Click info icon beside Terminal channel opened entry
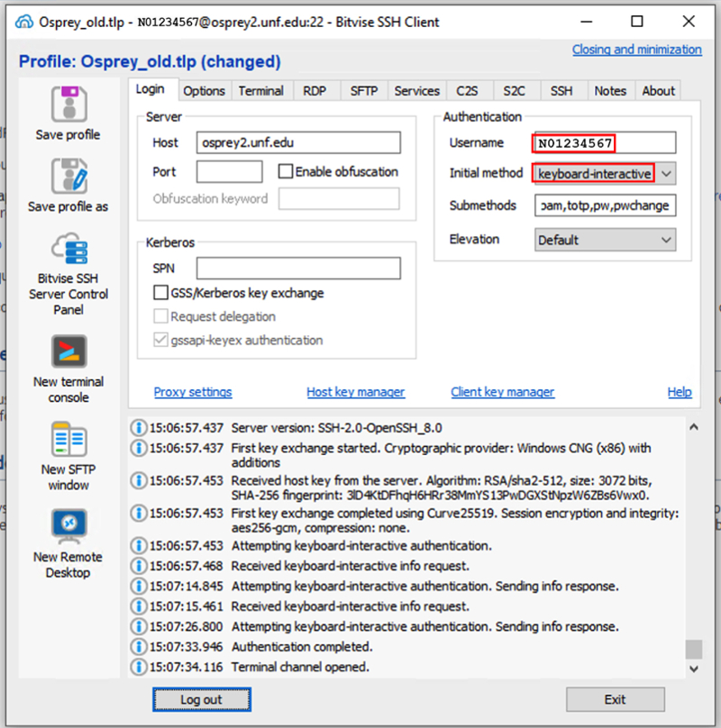The height and width of the screenshot is (728, 721). coord(139,667)
